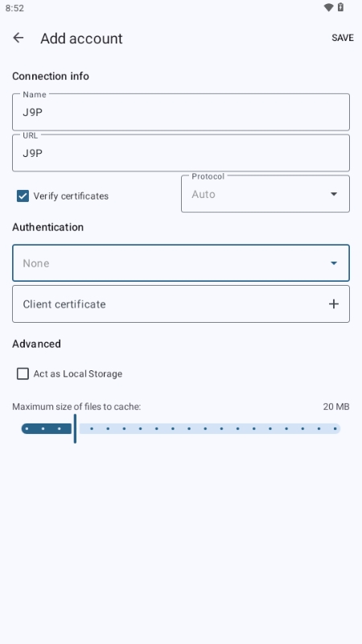This screenshot has width=362, height=644.
Task: Click the Name input field
Action: coord(181,112)
